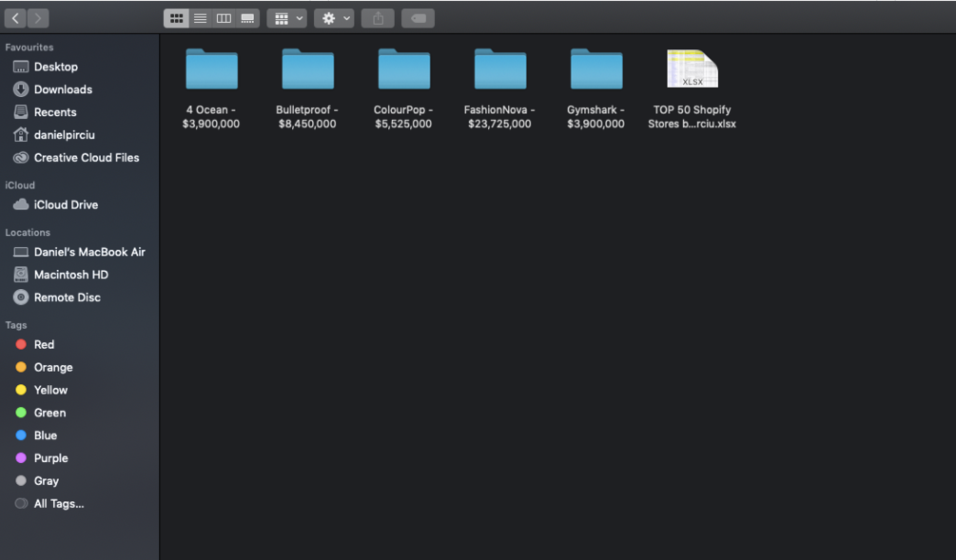The width and height of the screenshot is (956, 560).
Task: Click the Locations sidebar heading
Action: (28, 233)
